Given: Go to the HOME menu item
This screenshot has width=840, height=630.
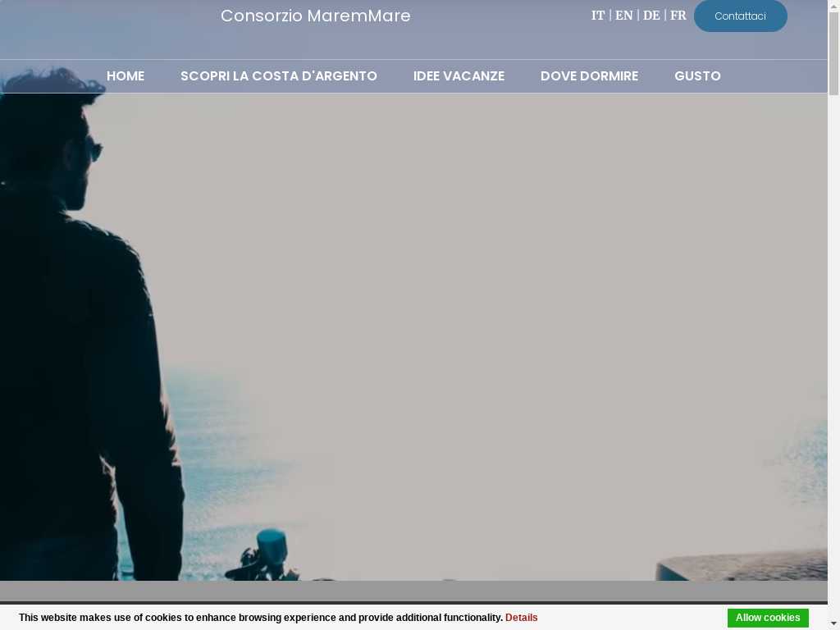Looking at the screenshot, I should 126,76.
